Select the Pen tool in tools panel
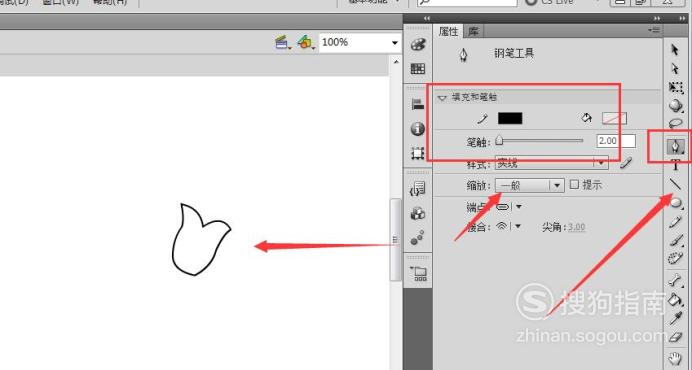Image resolution: width=692 pixels, height=370 pixels. pyautogui.click(x=675, y=146)
